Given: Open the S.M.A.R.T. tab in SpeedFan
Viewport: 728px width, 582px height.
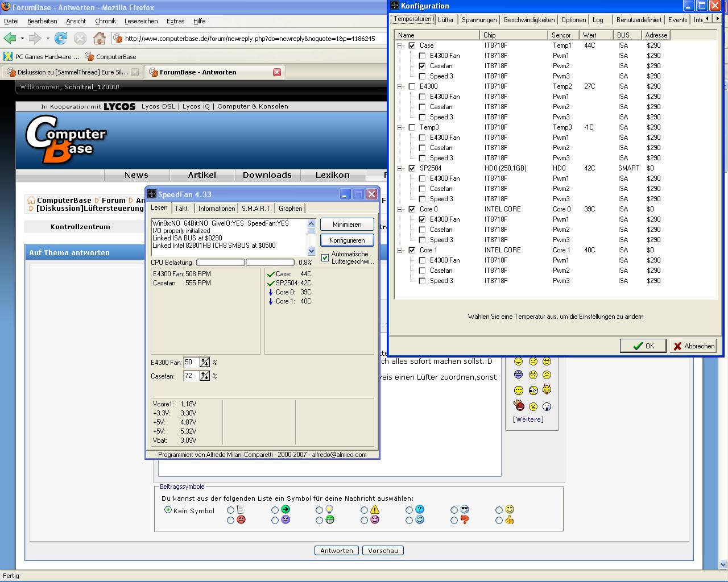Looking at the screenshot, I should click(256, 209).
